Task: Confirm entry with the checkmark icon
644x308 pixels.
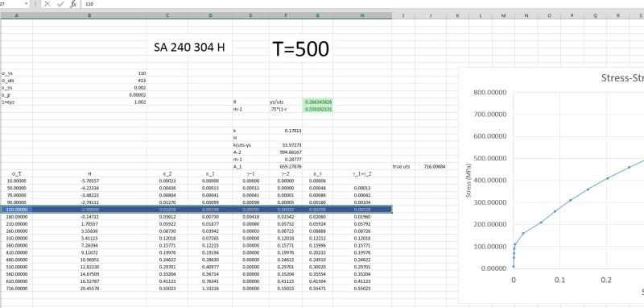Action: pos(61,4)
